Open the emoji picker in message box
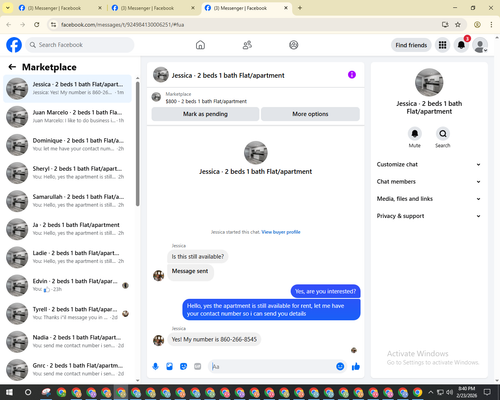This screenshot has height=400, width=500. [x=340, y=367]
